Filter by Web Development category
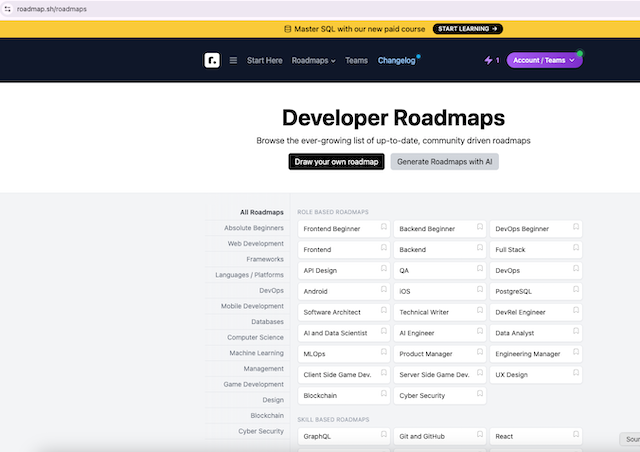Screen dimensions: 640x452 [256, 243]
